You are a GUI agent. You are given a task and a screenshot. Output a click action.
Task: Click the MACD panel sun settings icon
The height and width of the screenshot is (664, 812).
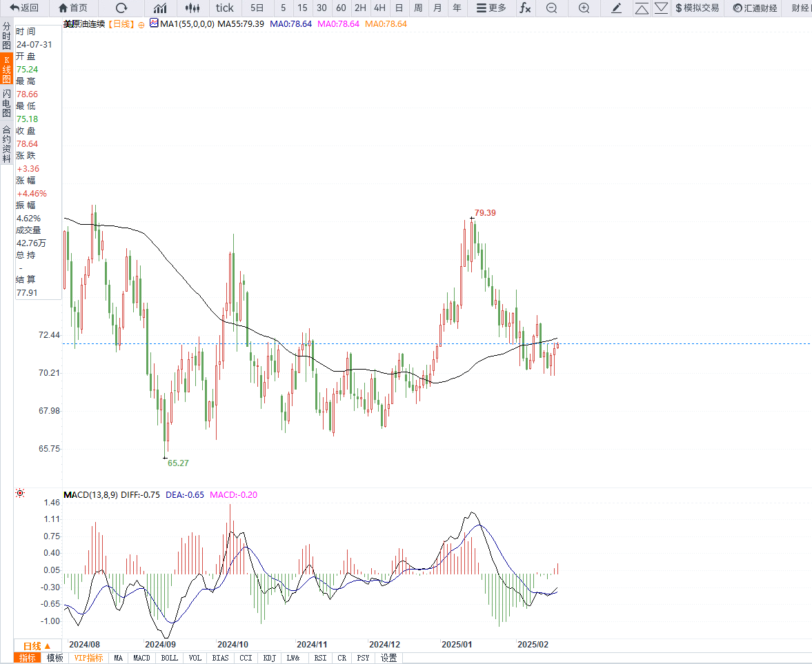pos(20,493)
